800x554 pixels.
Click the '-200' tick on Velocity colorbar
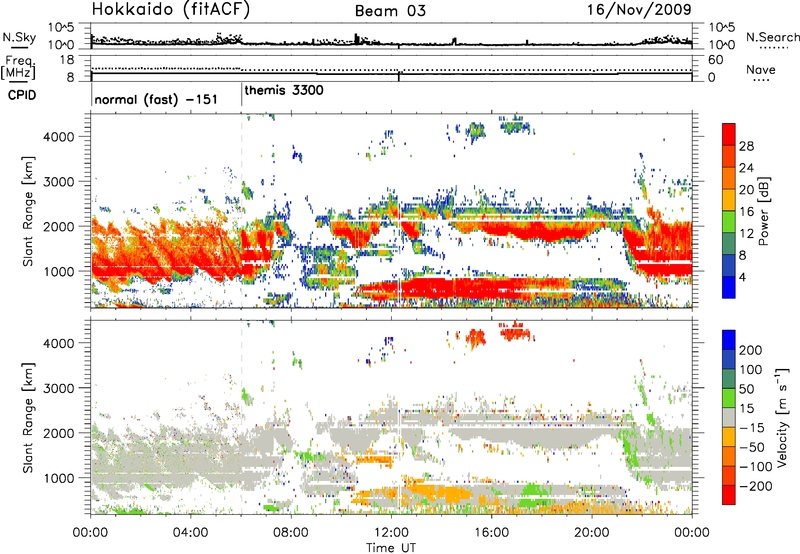pyautogui.click(x=755, y=486)
